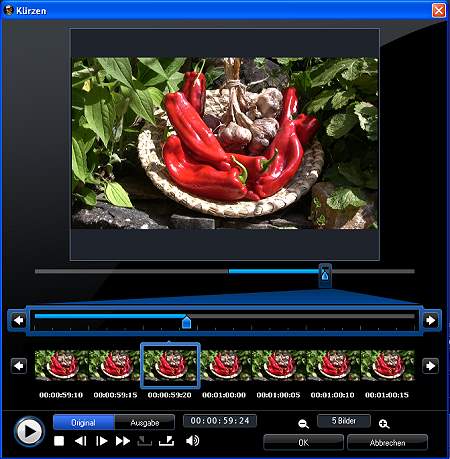Click the fast forward icon
This screenshot has width=450, height=459.
click(123, 441)
